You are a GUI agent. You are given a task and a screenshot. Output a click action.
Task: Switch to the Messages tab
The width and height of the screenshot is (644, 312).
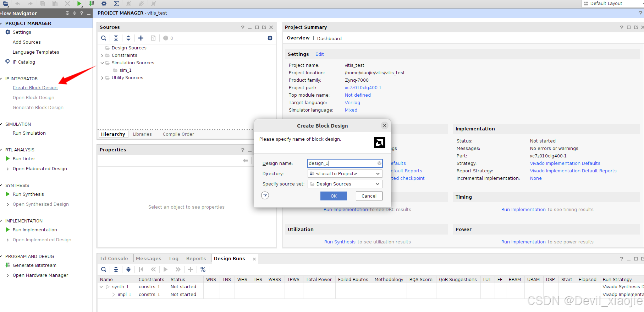click(x=148, y=258)
